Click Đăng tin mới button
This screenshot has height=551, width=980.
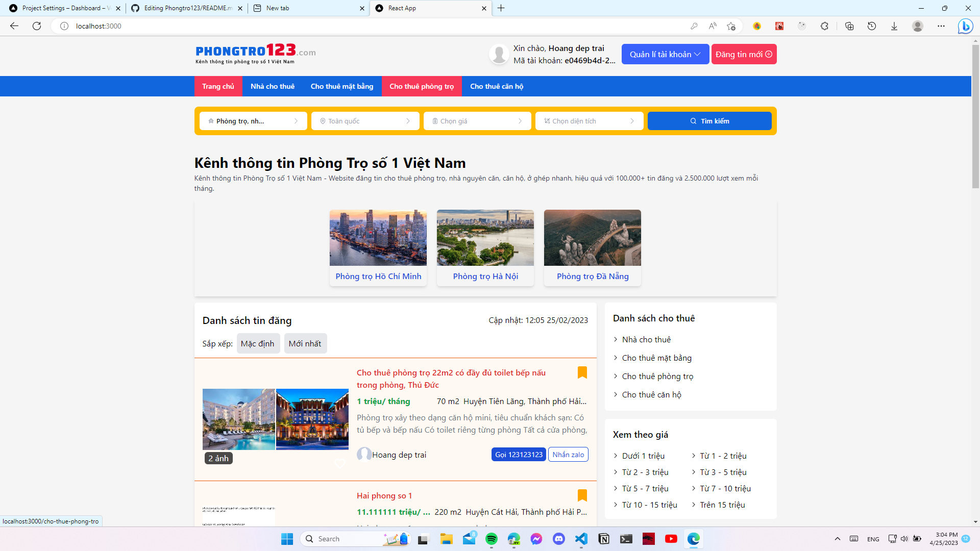click(x=744, y=54)
